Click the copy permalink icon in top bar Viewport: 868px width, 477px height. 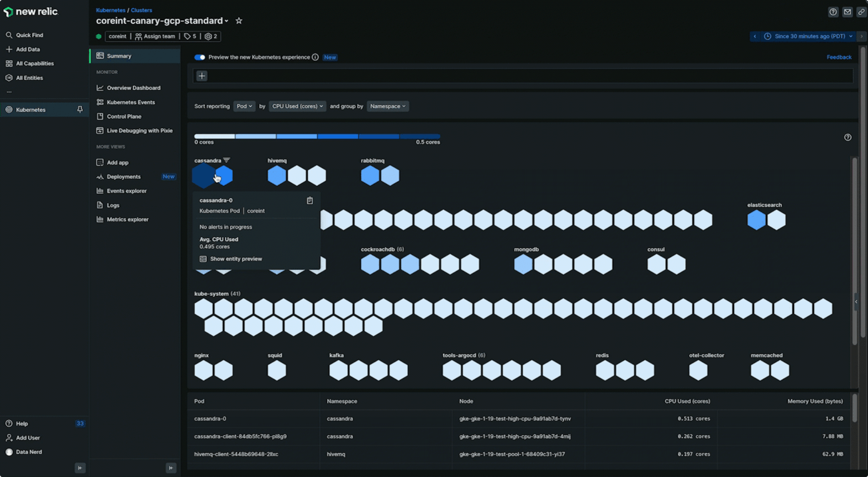pyautogui.click(x=861, y=12)
